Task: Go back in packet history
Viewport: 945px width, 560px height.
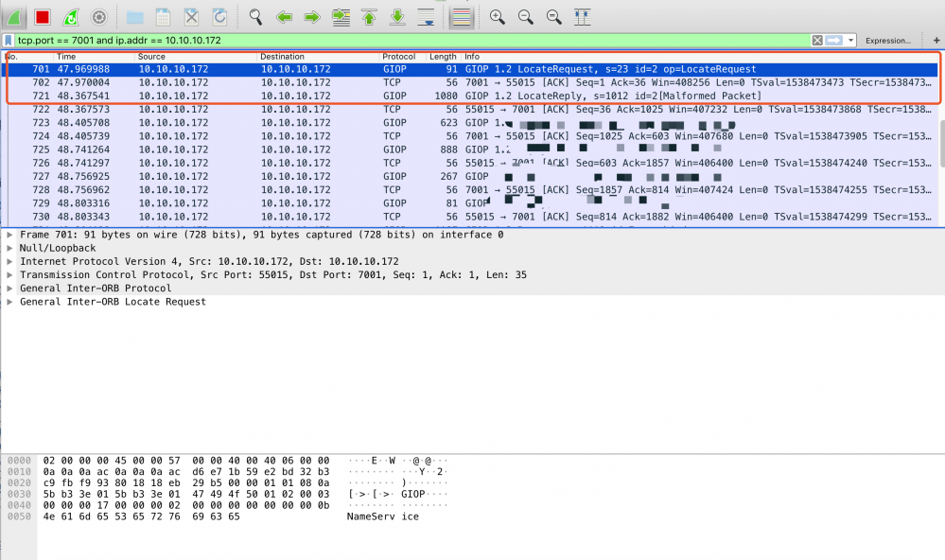Action: click(x=284, y=16)
